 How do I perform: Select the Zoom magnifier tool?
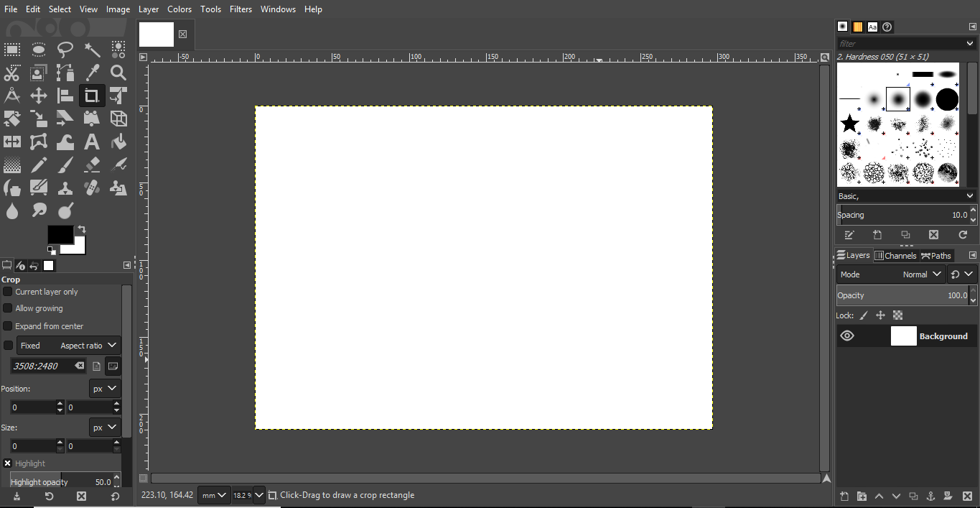click(118, 73)
